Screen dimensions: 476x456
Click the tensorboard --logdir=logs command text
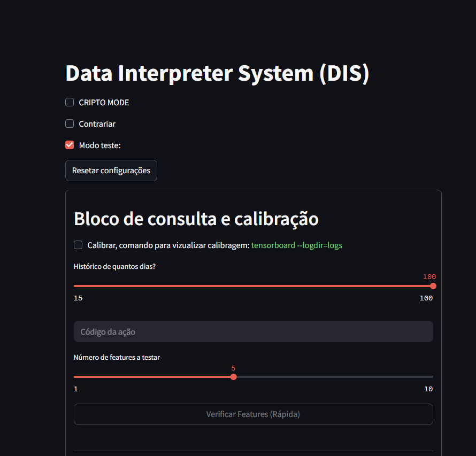[x=297, y=245]
